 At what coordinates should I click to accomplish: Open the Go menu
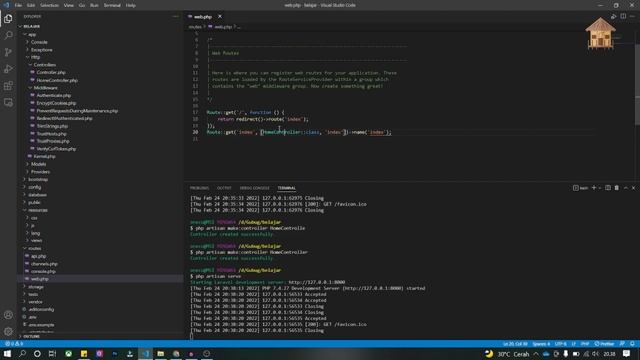point(82,5)
